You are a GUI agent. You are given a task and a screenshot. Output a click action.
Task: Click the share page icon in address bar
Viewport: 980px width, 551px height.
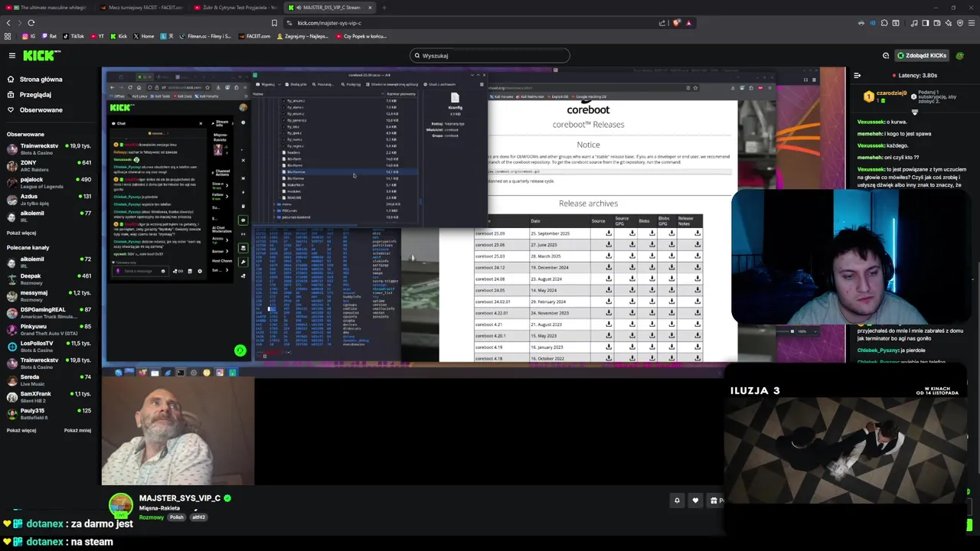click(x=662, y=23)
